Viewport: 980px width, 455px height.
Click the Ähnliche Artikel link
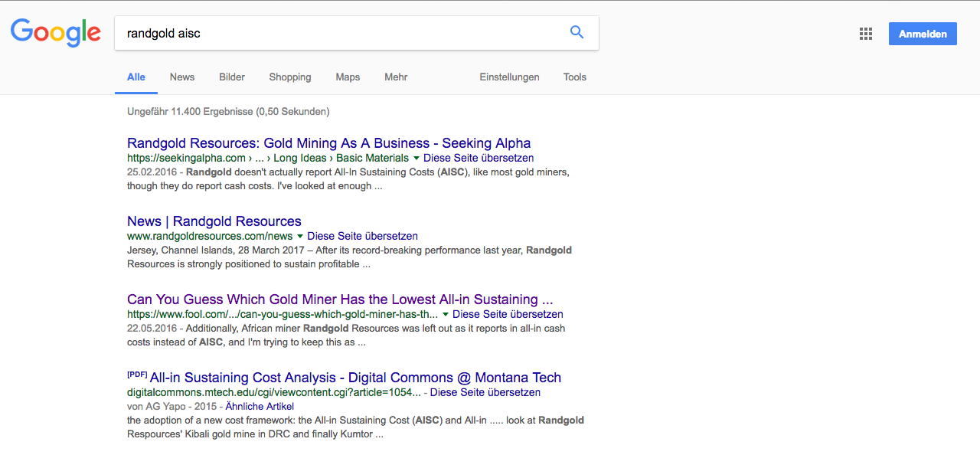(x=260, y=407)
